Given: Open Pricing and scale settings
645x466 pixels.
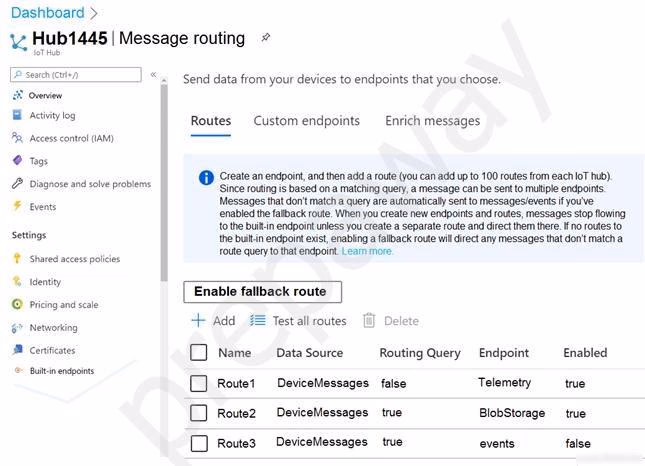Looking at the screenshot, I should pyautogui.click(x=64, y=305).
